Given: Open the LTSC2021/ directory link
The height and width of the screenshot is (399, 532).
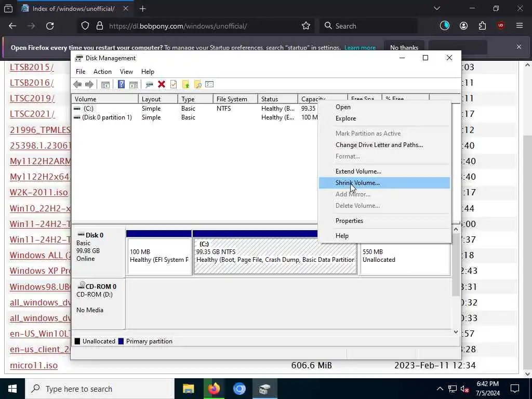Looking at the screenshot, I should click(32, 114).
